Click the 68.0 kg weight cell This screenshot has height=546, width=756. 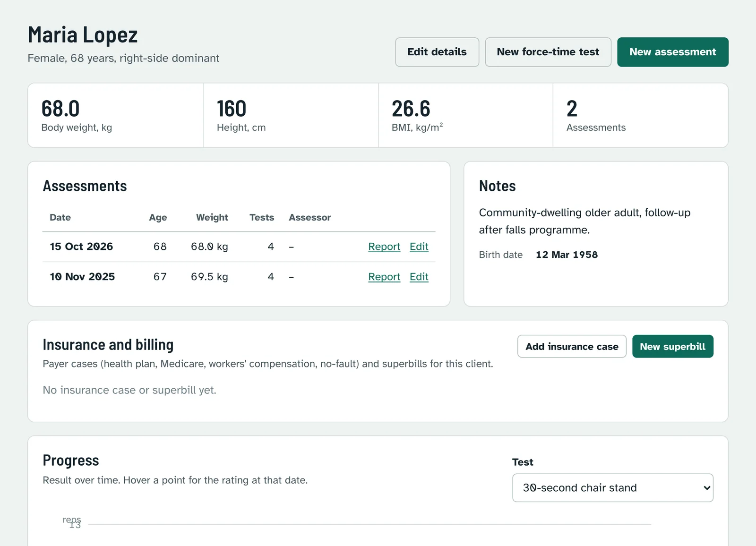click(209, 247)
